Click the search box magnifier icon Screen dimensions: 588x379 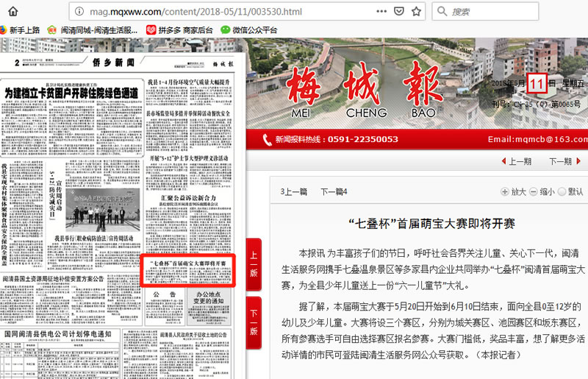point(442,12)
